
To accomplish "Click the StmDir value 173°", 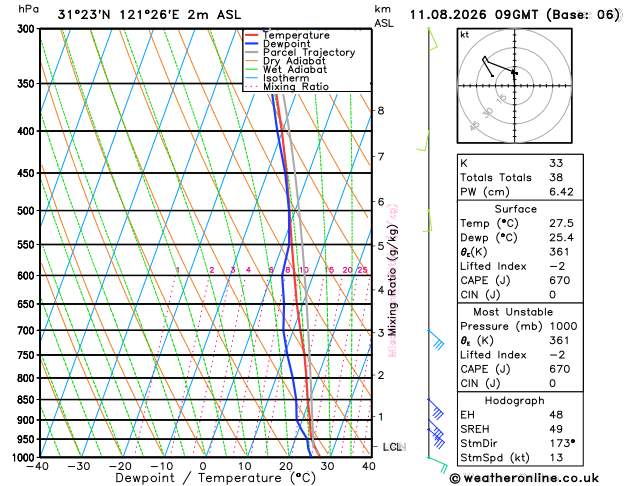I will [562, 443].
